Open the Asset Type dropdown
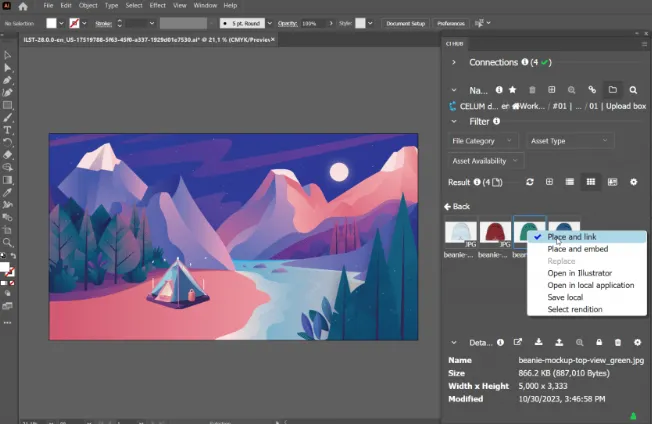The image size is (652, 424). (570, 141)
